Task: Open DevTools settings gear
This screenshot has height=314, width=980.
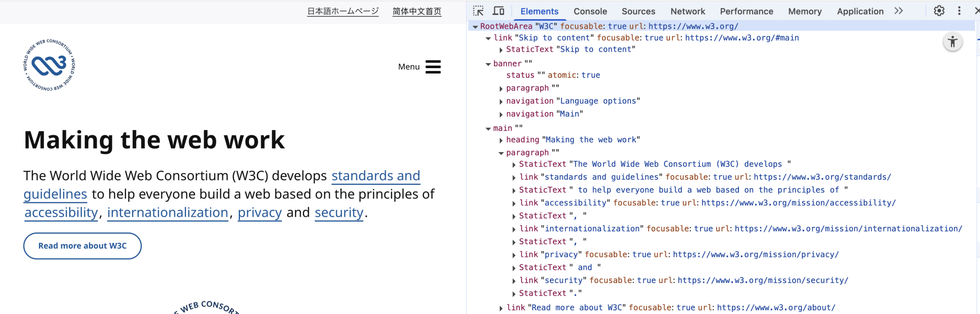Action: click(x=939, y=11)
